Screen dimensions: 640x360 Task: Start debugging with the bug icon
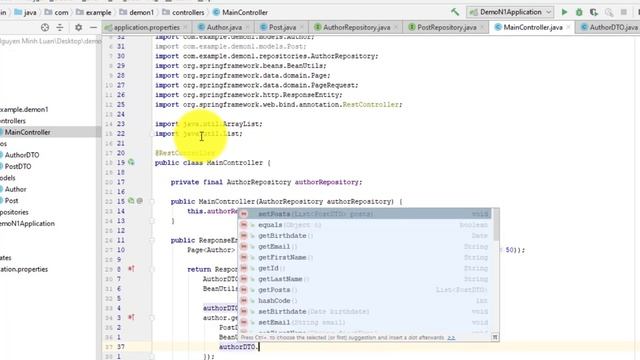[579, 12]
